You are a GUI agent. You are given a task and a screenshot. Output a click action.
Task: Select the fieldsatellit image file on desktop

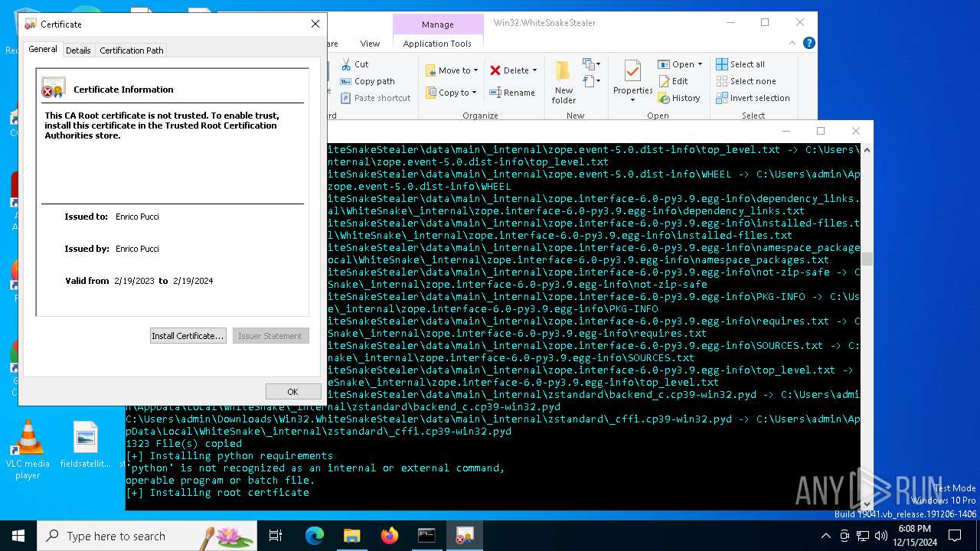85,445
